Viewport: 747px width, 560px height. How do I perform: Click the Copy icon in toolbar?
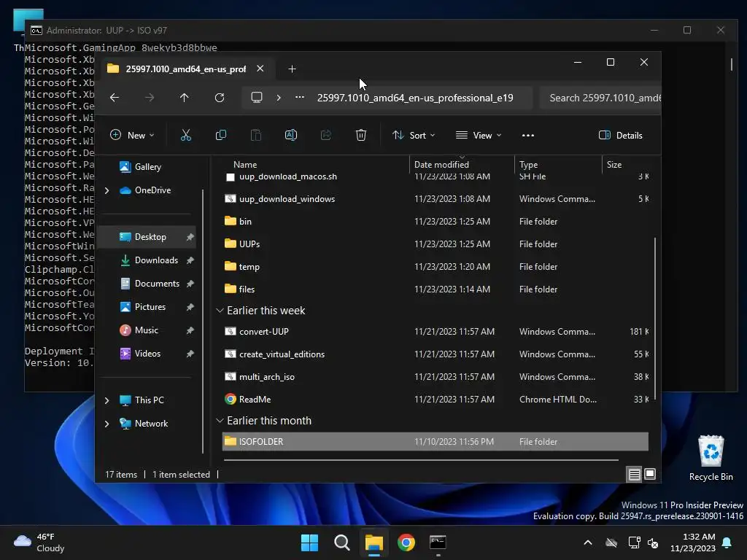pyautogui.click(x=220, y=135)
